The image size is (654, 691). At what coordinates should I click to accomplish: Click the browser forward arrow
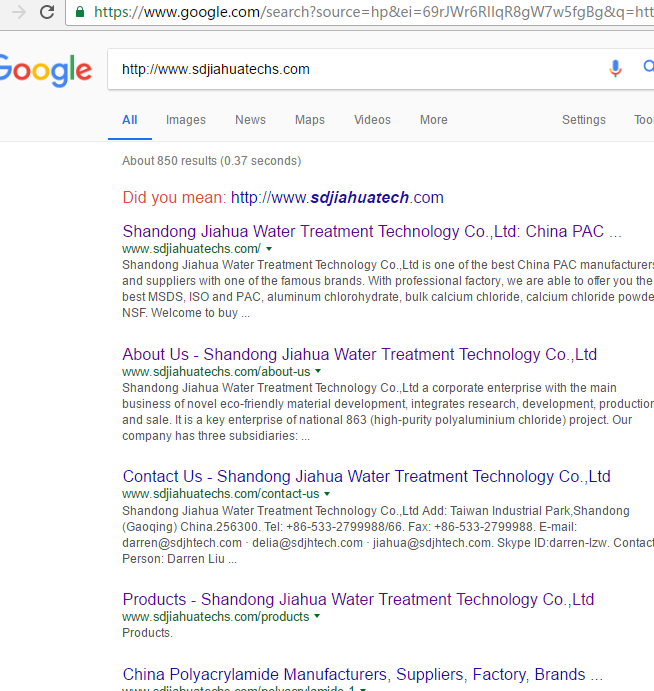[19, 12]
